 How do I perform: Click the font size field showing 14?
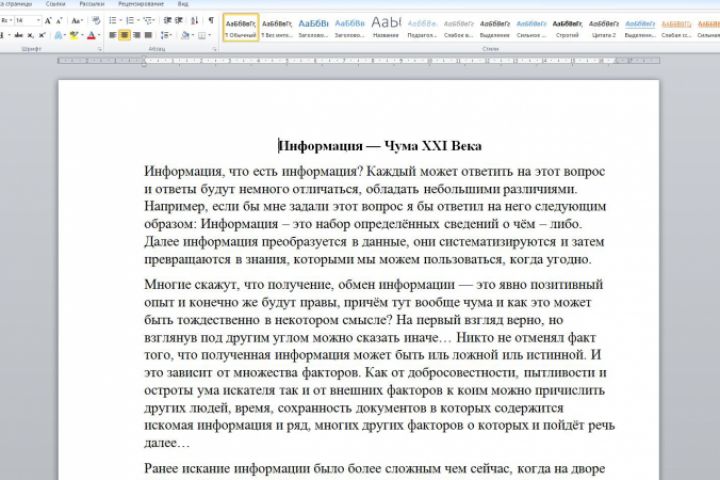click(25, 21)
